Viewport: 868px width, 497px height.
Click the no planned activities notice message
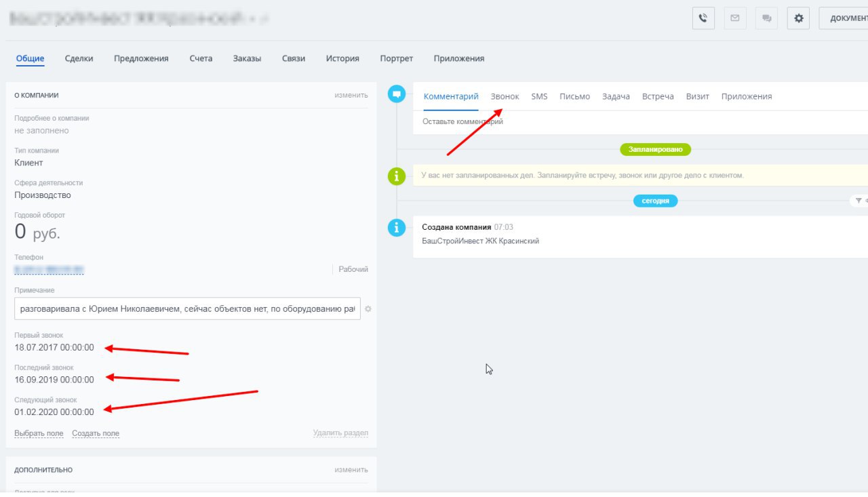[x=583, y=175]
